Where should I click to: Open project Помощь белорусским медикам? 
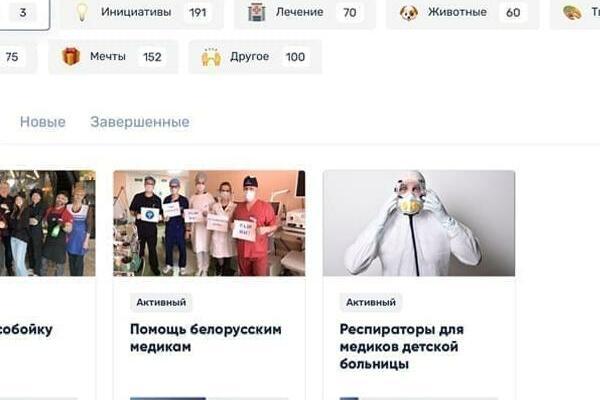206,338
